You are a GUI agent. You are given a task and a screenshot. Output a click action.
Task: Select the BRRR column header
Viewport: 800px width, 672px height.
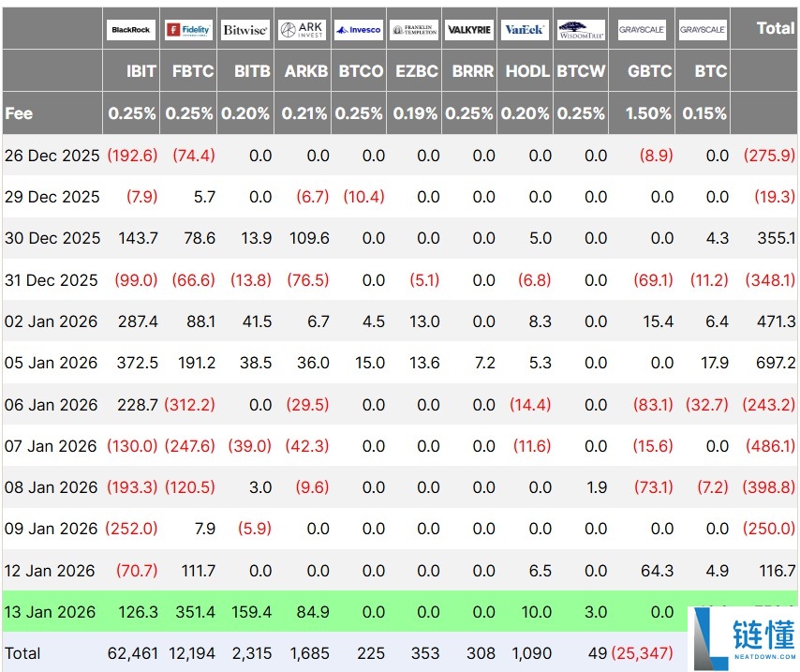[x=473, y=71]
